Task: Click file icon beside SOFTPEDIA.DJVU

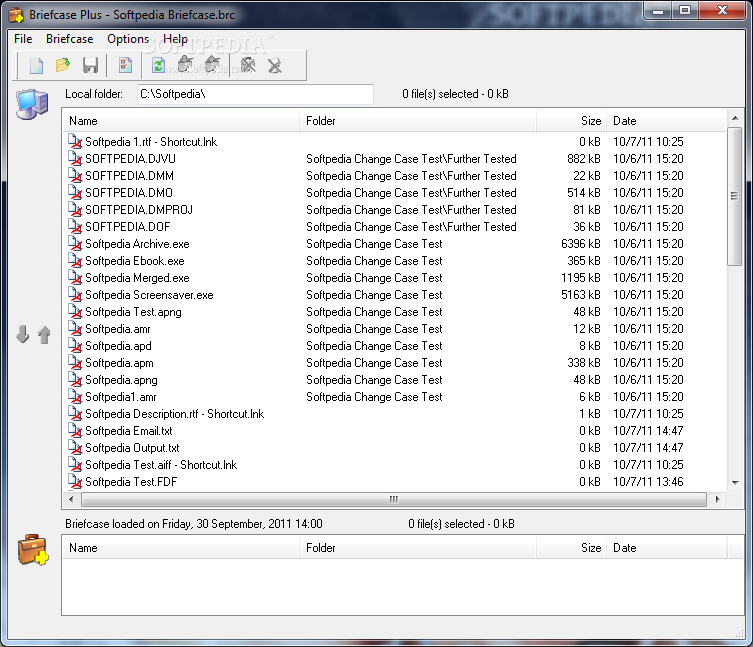Action: (x=75, y=159)
